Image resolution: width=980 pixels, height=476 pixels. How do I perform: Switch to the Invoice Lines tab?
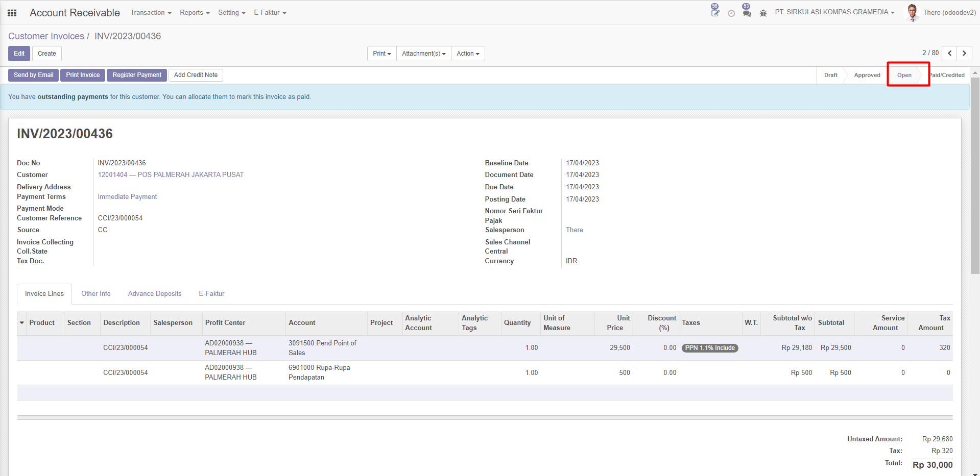pyautogui.click(x=44, y=294)
